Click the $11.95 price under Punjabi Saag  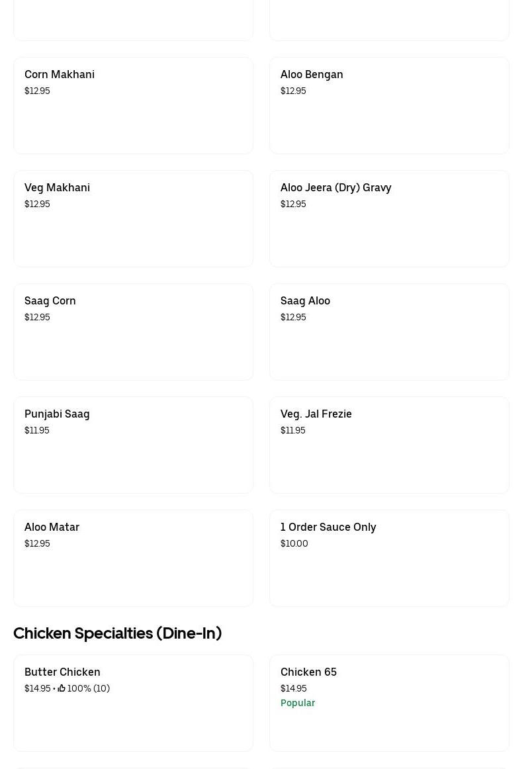pos(37,430)
